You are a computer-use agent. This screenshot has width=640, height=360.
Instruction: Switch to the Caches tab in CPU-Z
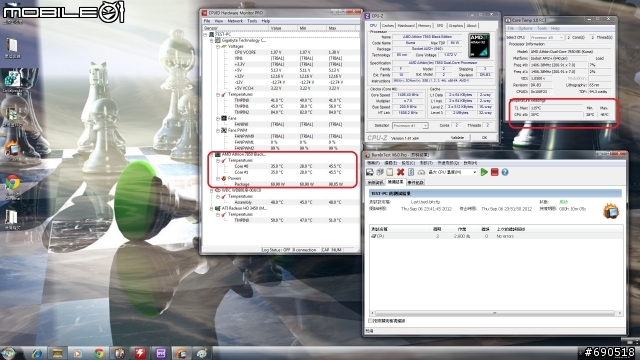(x=388, y=26)
